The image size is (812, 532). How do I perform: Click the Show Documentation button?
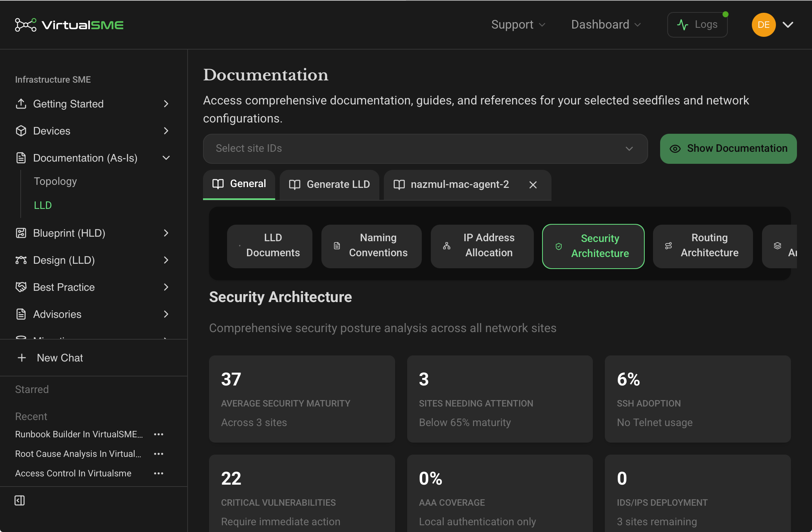click(x=728, y=149)
